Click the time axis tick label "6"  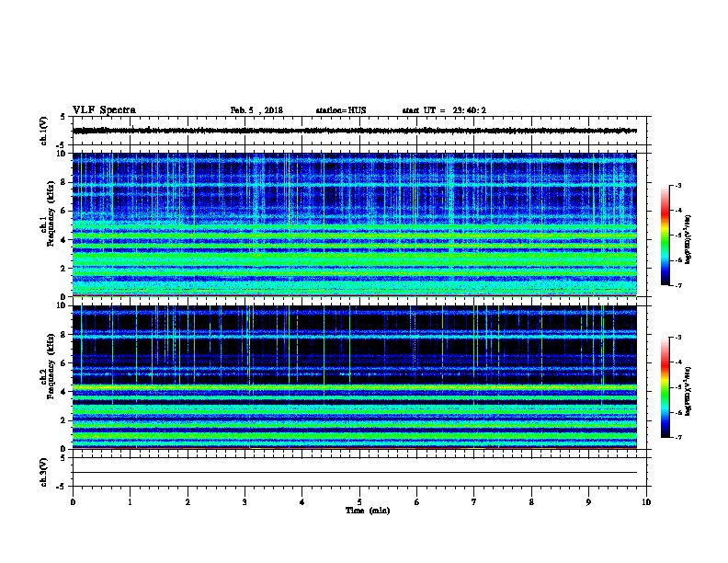point(417,502)
